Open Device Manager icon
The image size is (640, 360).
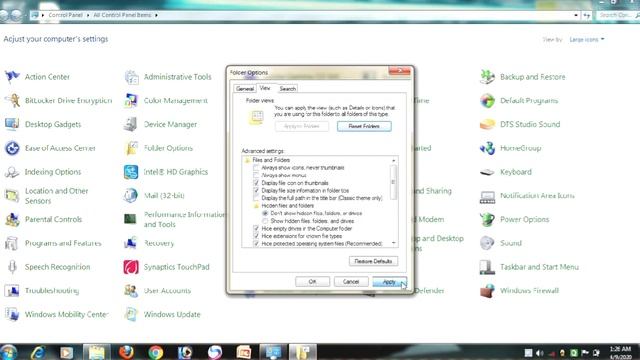coord(131,124)
